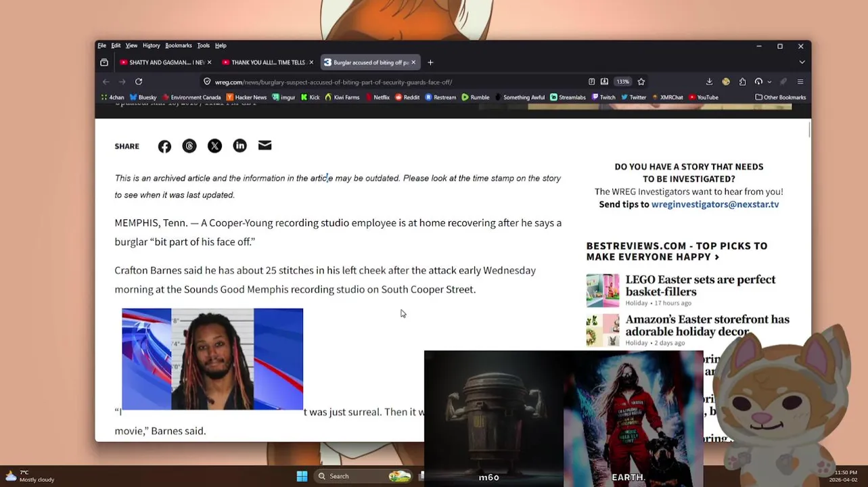The image size is (868, 487).
Task: Open 4chan bookmark
Action: (112, 97)
